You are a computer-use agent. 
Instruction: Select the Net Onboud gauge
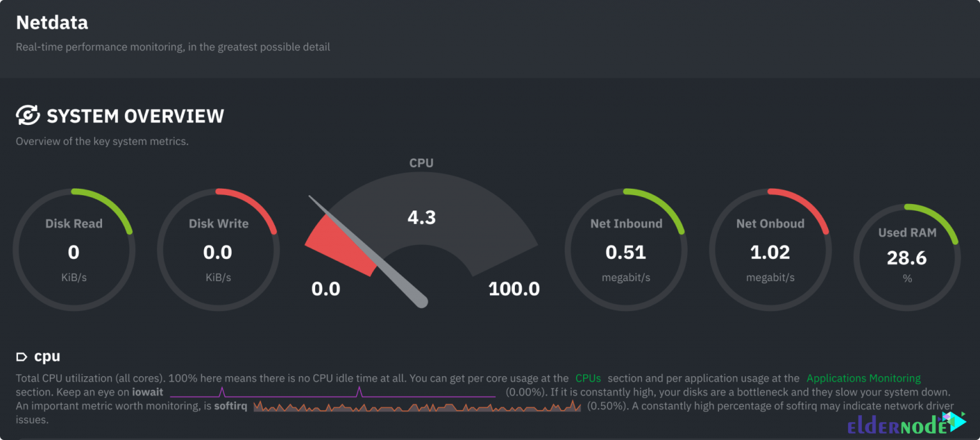click(770, 249)
